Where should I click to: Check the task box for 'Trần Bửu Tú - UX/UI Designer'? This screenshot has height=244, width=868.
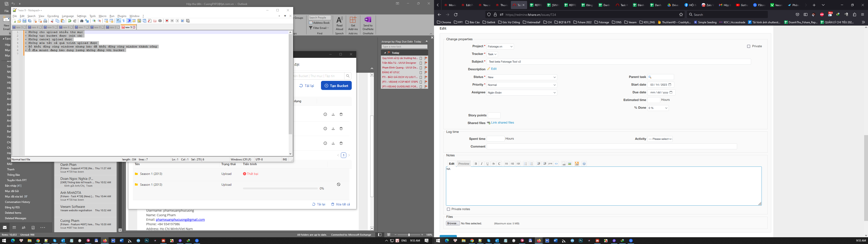(421, 63)
